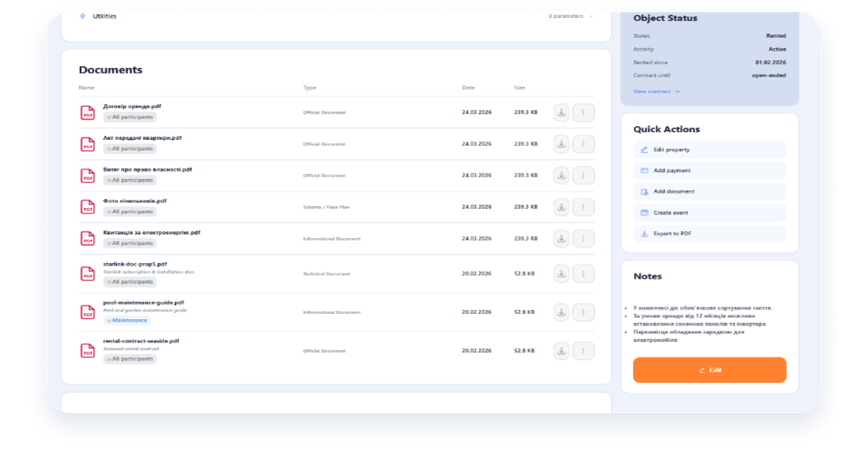Click the All participants tag under rental-contract-seaside.pdf
This screenshot has height=449, width=868.
coord(129,359)
